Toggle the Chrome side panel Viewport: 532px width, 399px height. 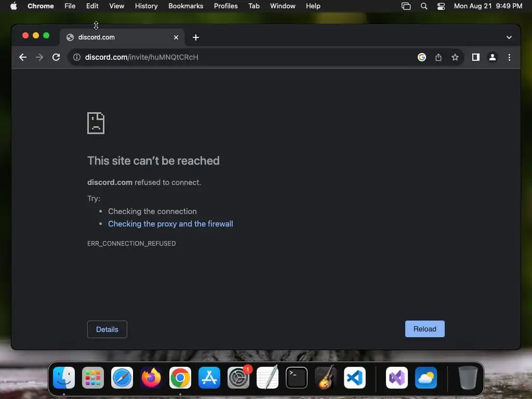[x=476, y=57]
